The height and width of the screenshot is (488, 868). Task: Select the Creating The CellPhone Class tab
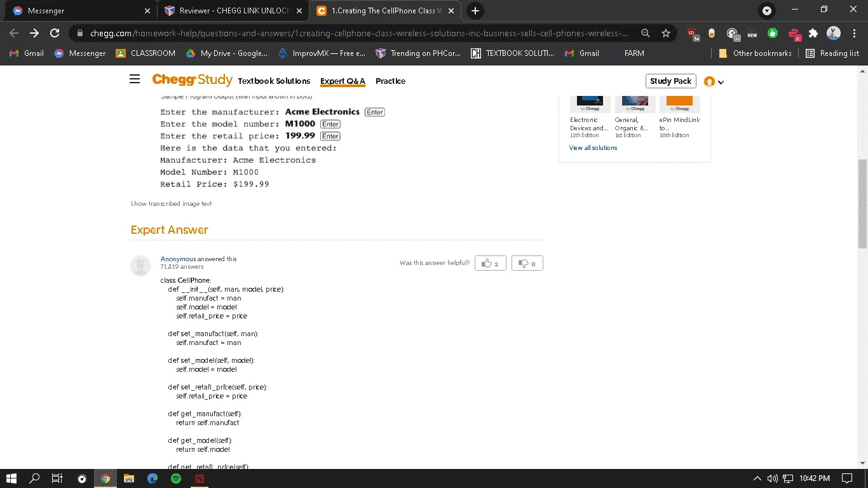point(384,11)
